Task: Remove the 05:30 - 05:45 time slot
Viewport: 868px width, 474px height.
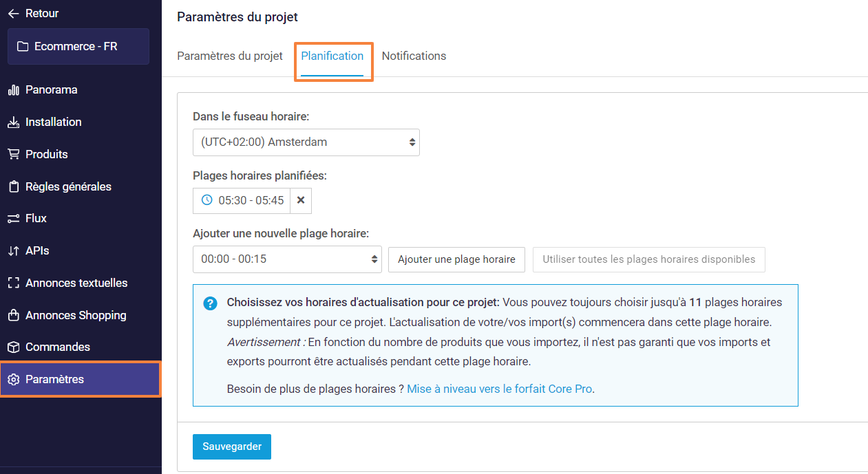Action: click(x=301, y=200)
